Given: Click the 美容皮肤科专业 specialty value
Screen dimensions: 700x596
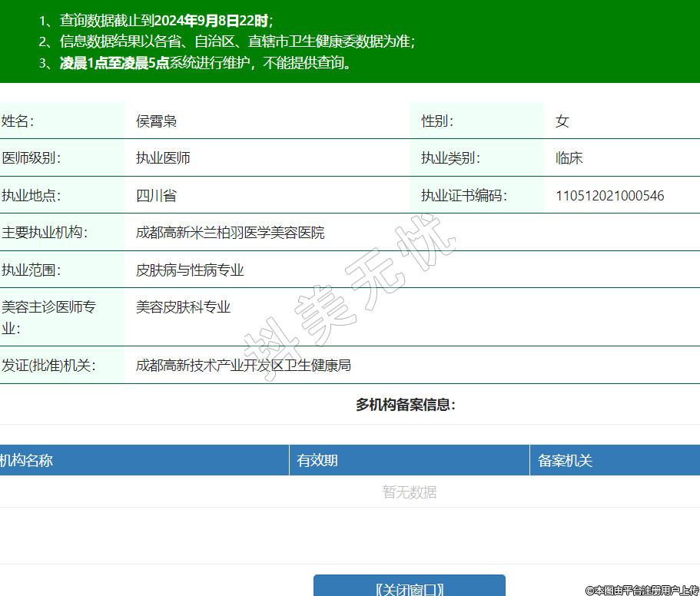Looking at the screenshot, I should coord(183,307).
